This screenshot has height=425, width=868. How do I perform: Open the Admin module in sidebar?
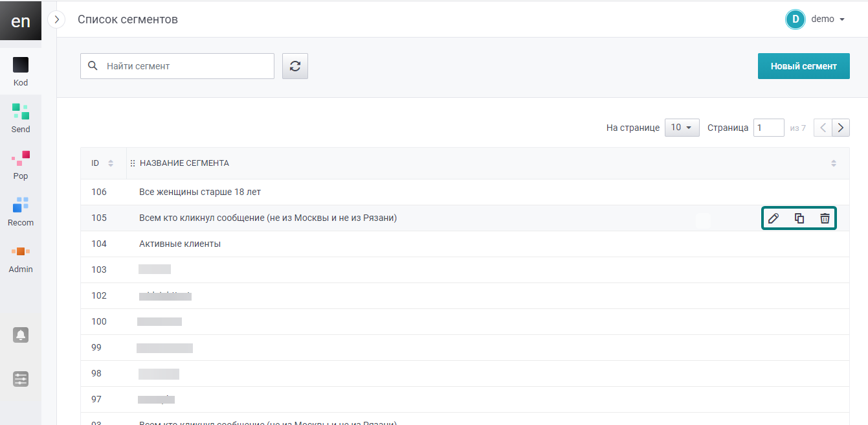point(21,258)
